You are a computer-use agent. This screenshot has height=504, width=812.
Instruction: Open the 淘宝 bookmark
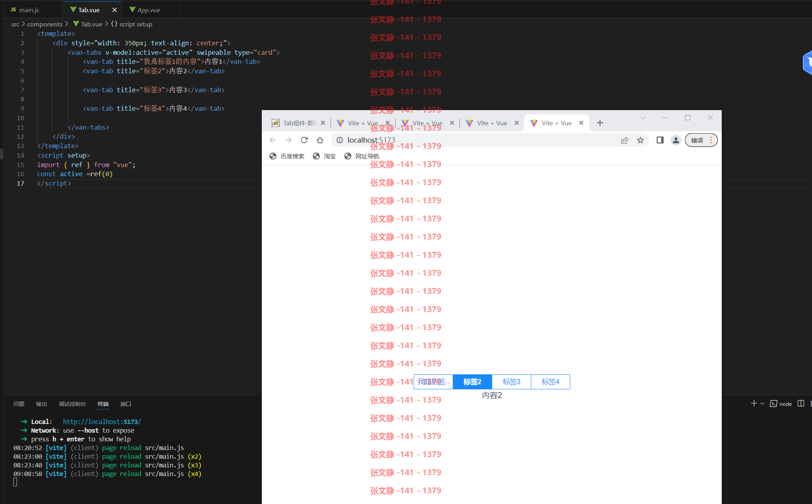tap(324, 156)
